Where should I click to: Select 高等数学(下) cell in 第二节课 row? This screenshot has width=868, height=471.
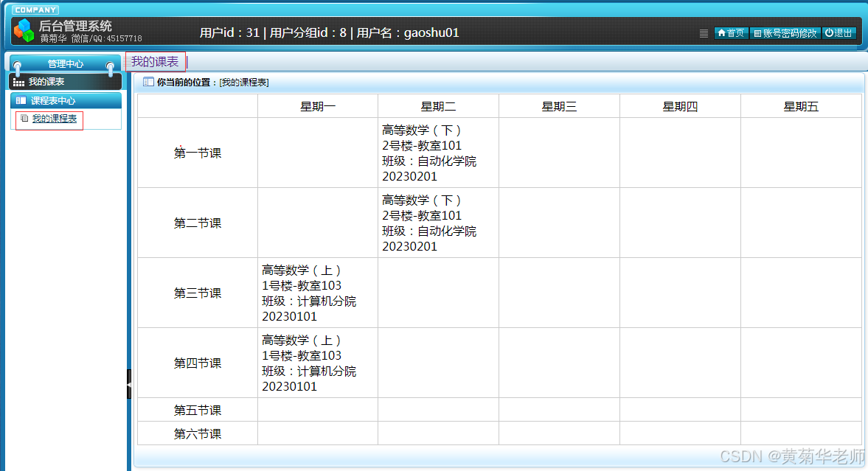[439, 223]
